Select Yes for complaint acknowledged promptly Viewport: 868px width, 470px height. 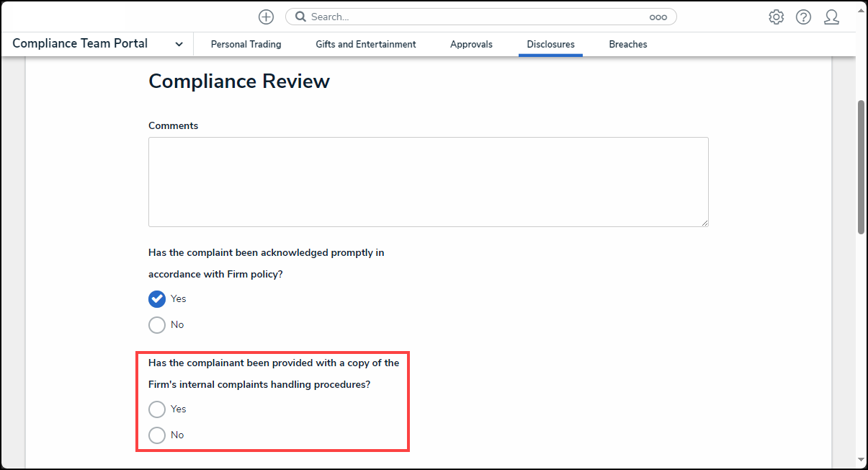click(x=157, y=299)
